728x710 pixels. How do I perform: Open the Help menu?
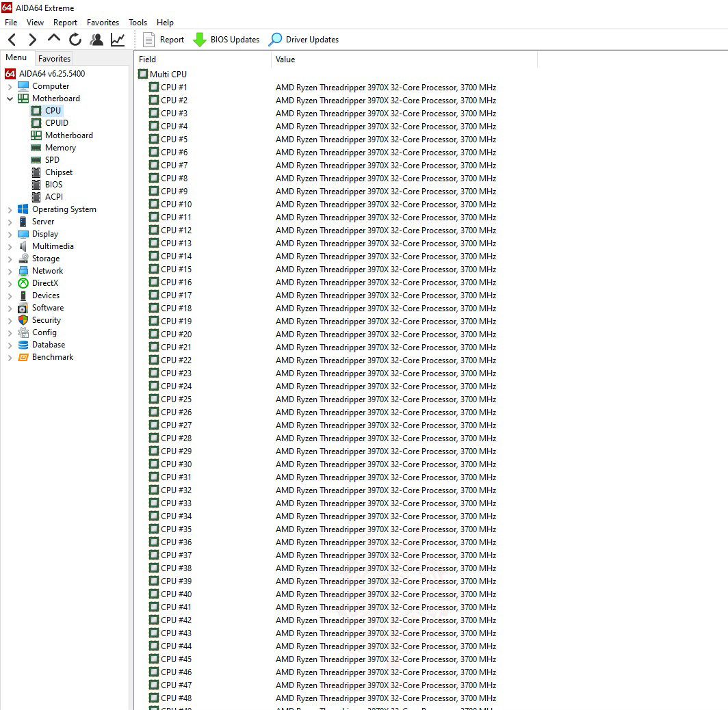click(x=165, y=23)
